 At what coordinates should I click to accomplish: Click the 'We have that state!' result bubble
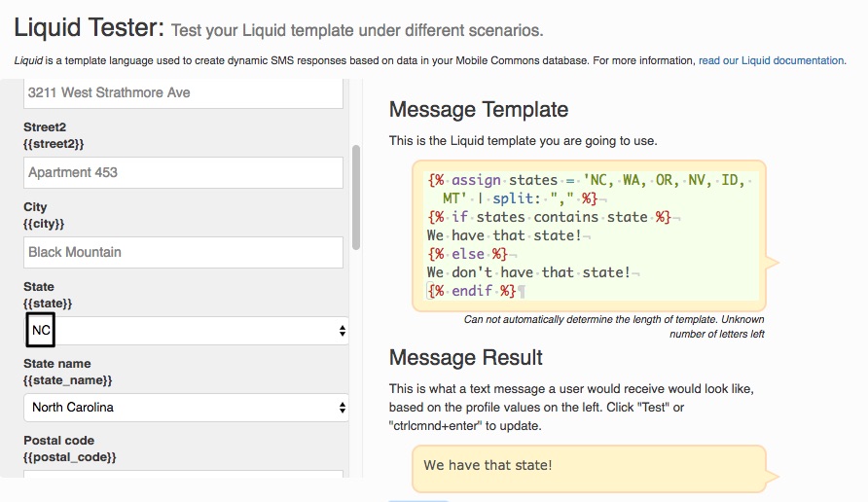pyautogui.click(x=589, y=469)
